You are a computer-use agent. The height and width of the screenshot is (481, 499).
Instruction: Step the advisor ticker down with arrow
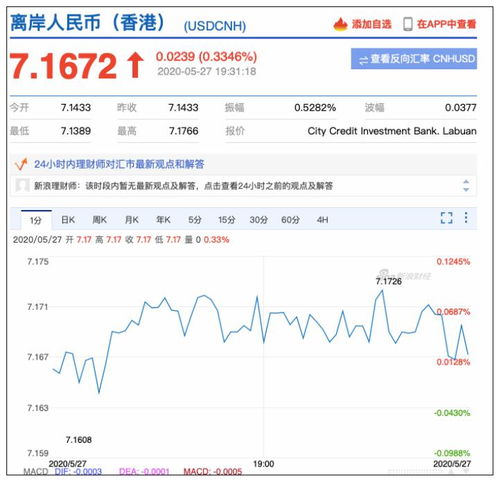466,189
